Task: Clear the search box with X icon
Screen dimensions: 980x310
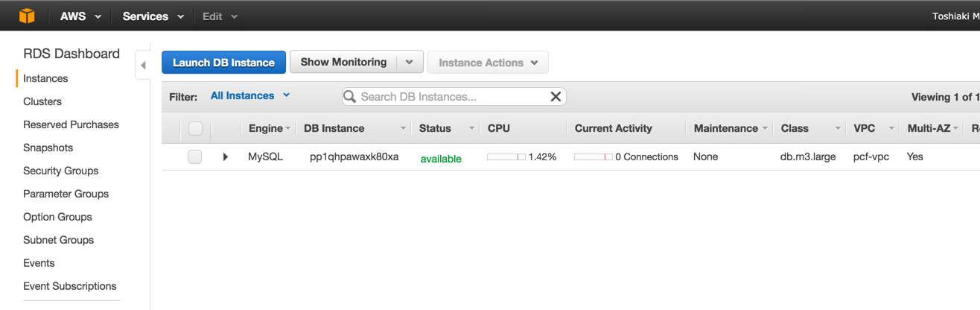Action: pos(556,97)
